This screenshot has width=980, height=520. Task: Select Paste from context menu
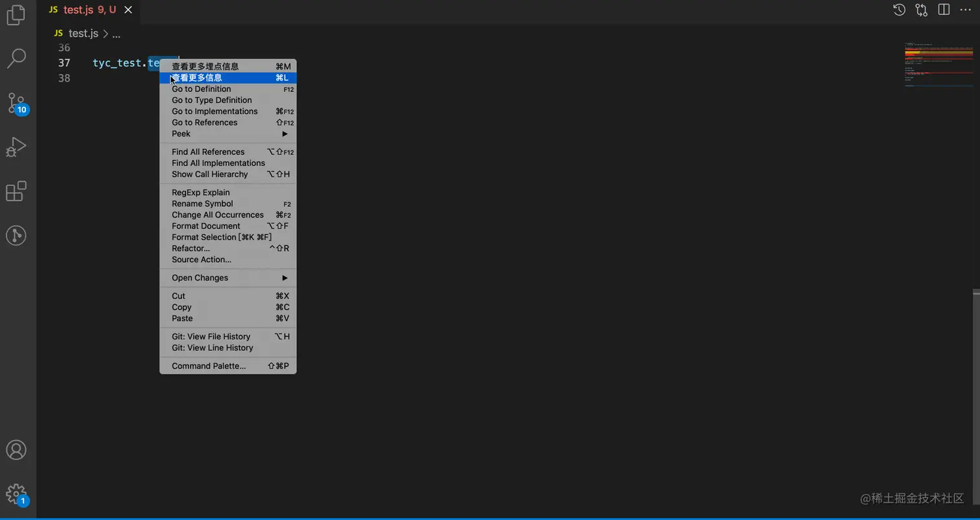(228, 318)
